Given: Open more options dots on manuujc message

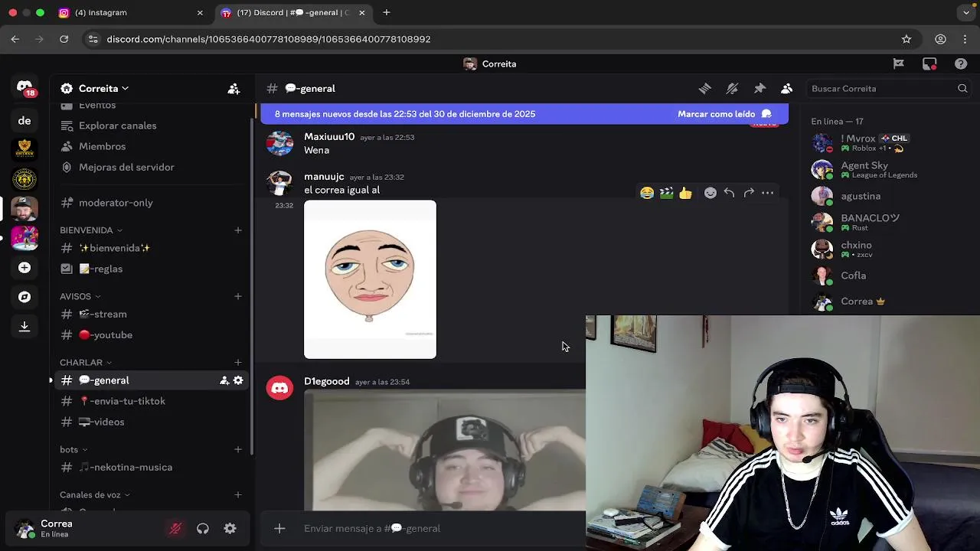Looking at the screenshot, I should pyautogui.click(x=767, y=193).
